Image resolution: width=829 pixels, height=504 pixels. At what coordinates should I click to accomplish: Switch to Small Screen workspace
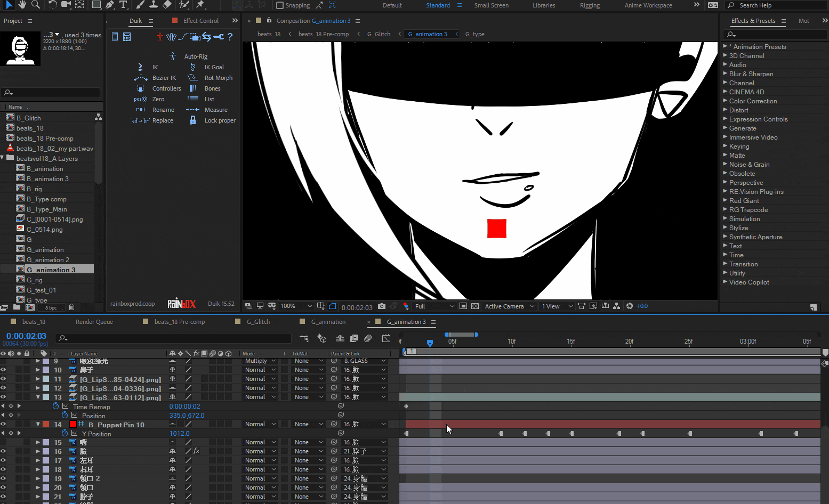491,5
